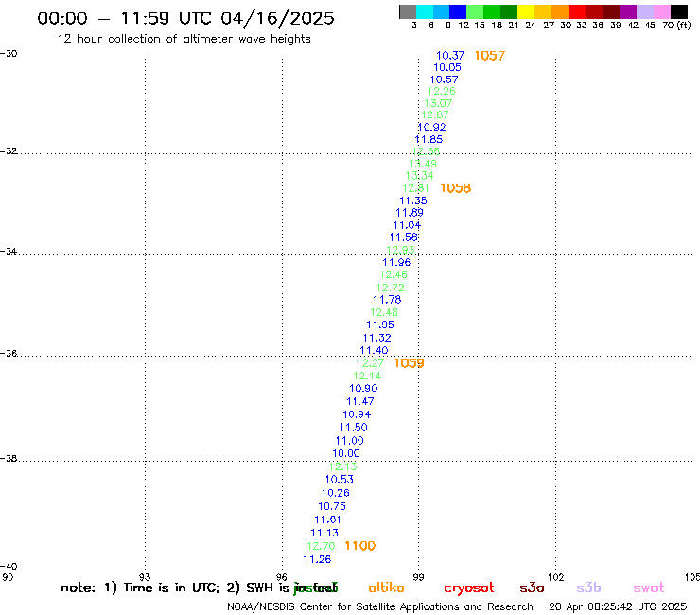This screenshot has height=615, width=700.
Task: Select the black swatch at the legend's end
Action: pos(679,11)
